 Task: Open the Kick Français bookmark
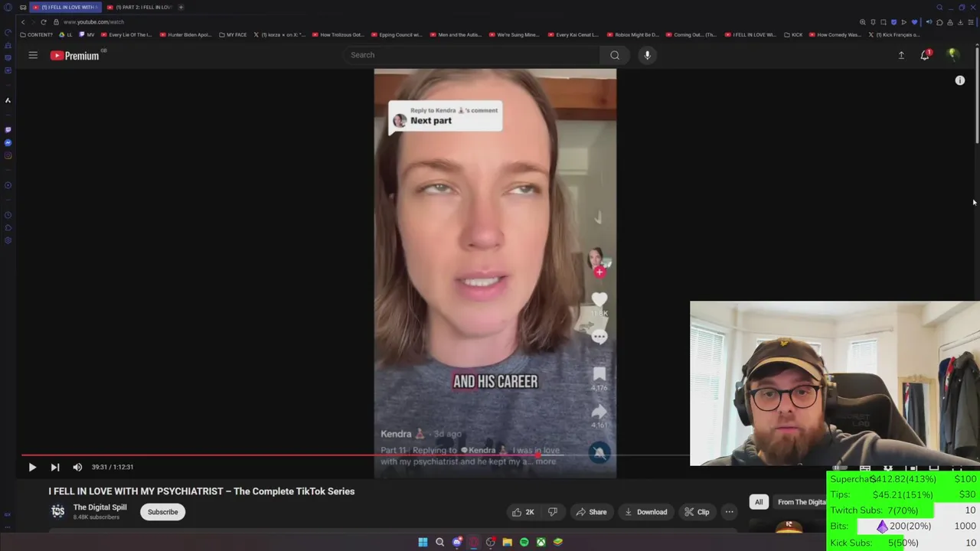[x=895, y=34]
